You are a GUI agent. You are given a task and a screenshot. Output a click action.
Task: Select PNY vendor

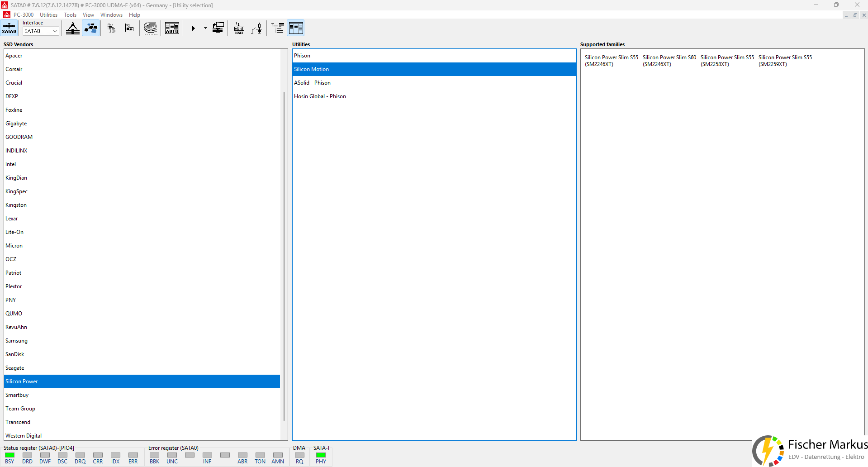(x=142, y=300)
